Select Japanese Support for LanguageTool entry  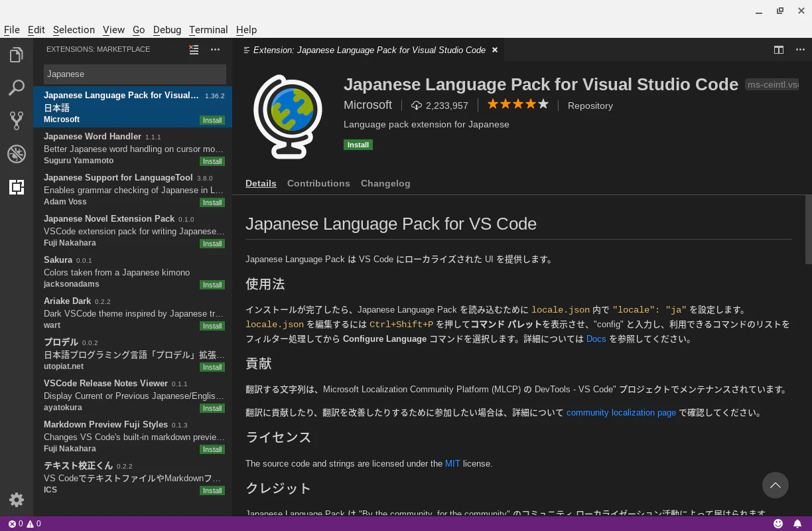click(133, 189)
